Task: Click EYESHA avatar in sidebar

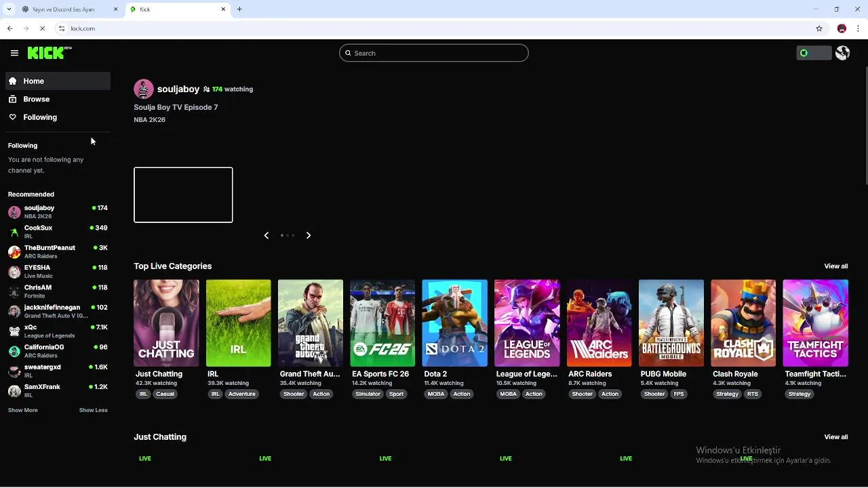Action: [x=14, y=272]
